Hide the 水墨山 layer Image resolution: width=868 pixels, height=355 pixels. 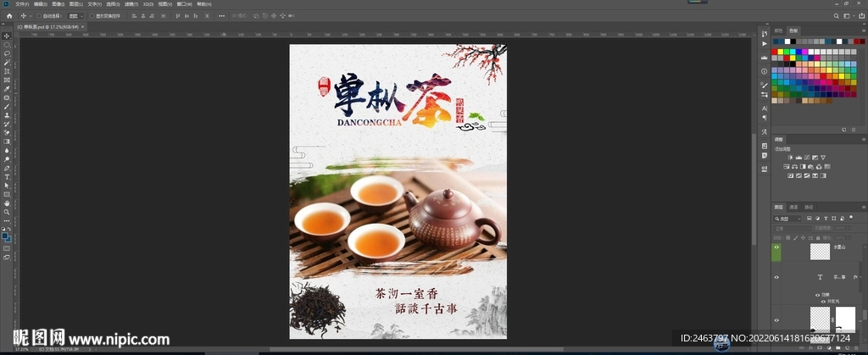(x=776, y=247)
